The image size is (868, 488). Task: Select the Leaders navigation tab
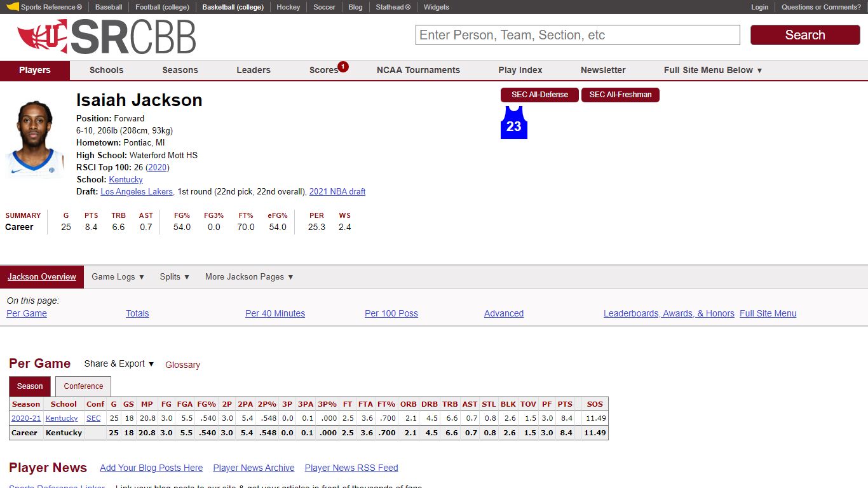pos(254,70)
